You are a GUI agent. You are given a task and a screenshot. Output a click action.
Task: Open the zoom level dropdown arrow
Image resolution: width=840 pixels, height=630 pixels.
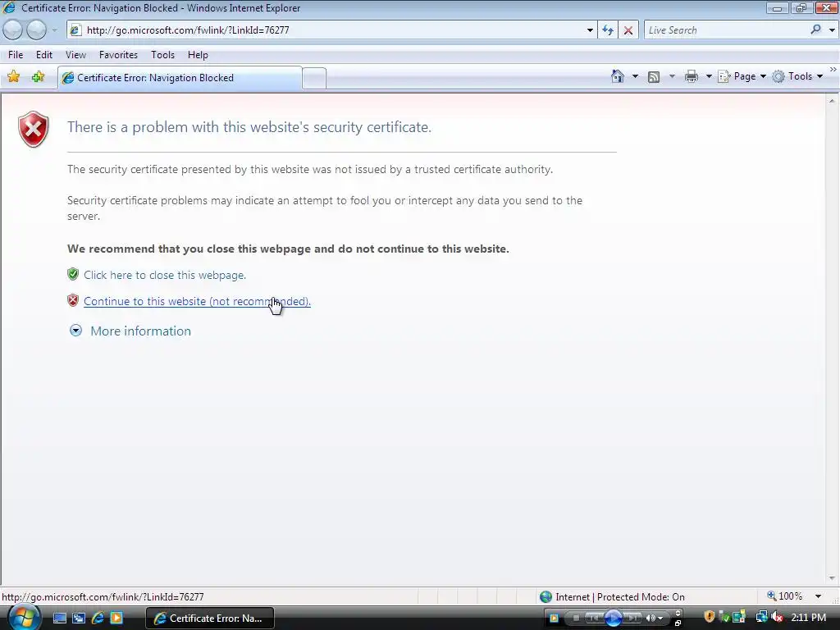pyautogui.click(x=818, y=596)
